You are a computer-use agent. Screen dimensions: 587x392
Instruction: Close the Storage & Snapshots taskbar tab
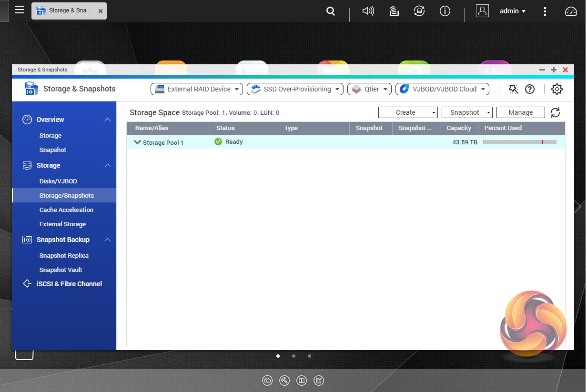[x=101, y=10]
